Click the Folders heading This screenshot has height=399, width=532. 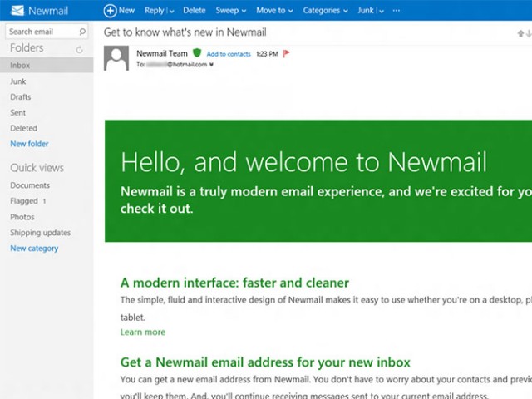(x=27, y=48)
